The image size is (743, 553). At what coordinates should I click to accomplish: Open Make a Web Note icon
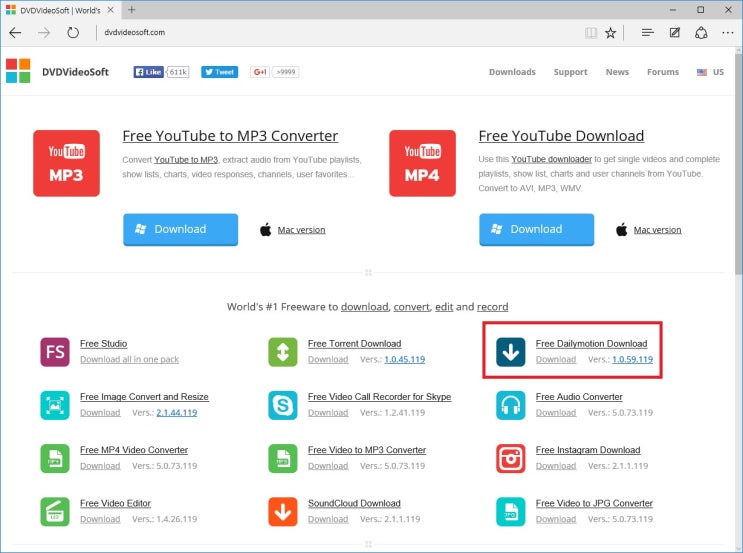pyautogui.click(x=674, y=33)
